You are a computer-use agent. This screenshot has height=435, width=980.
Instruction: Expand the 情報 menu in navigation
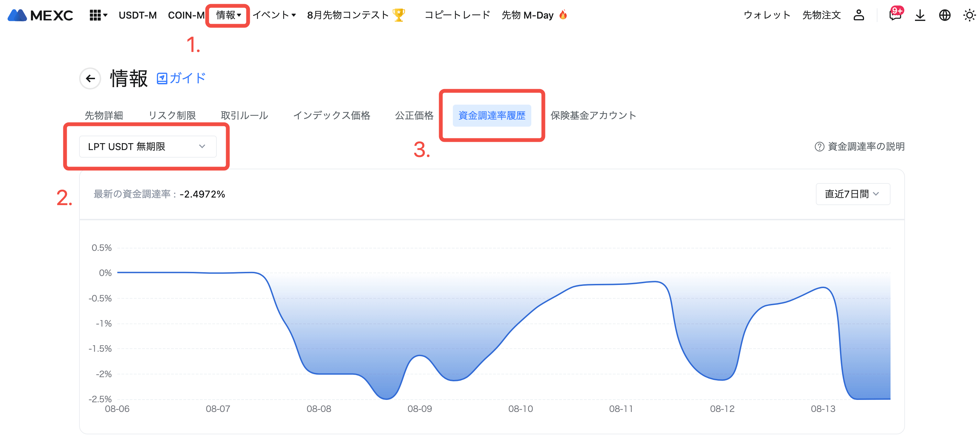tap(228, 15)
